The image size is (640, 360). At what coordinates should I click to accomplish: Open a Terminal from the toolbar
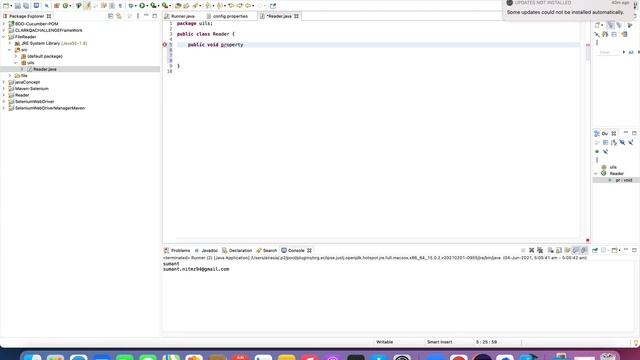[36, 5]
